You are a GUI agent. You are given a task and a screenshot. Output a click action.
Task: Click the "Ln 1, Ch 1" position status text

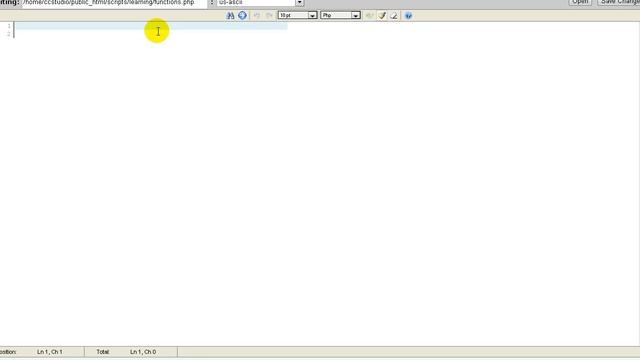(x=50, y=352)
